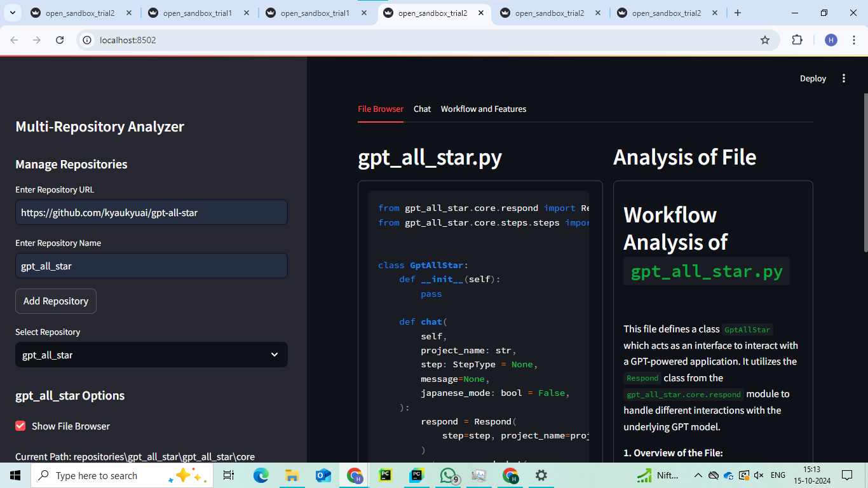Screen dimensions: 868x488
Task: Switch to the Chat tab
Action: click(422, 109)
